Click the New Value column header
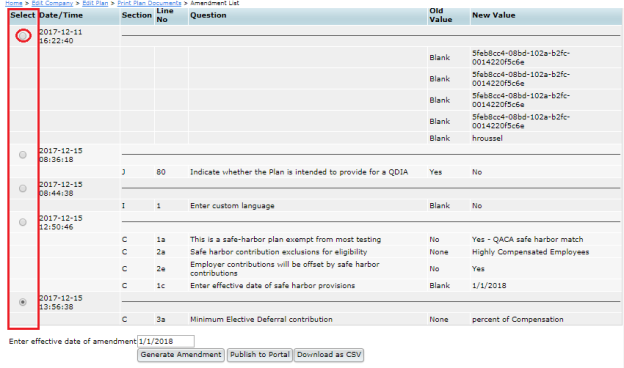Screen dimensions: 624x368 (493, 15)
